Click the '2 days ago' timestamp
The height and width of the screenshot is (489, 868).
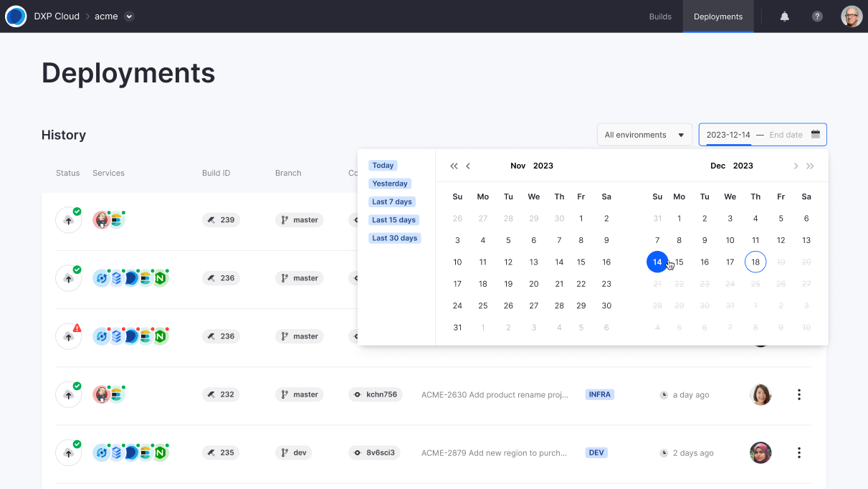[693, 453]
